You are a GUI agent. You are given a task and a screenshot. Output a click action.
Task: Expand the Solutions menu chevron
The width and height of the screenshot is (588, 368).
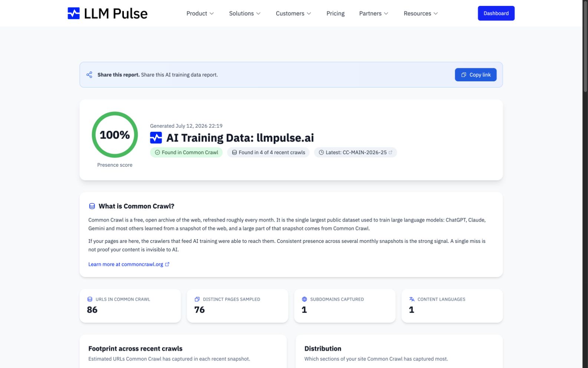[x=259, y=13]
